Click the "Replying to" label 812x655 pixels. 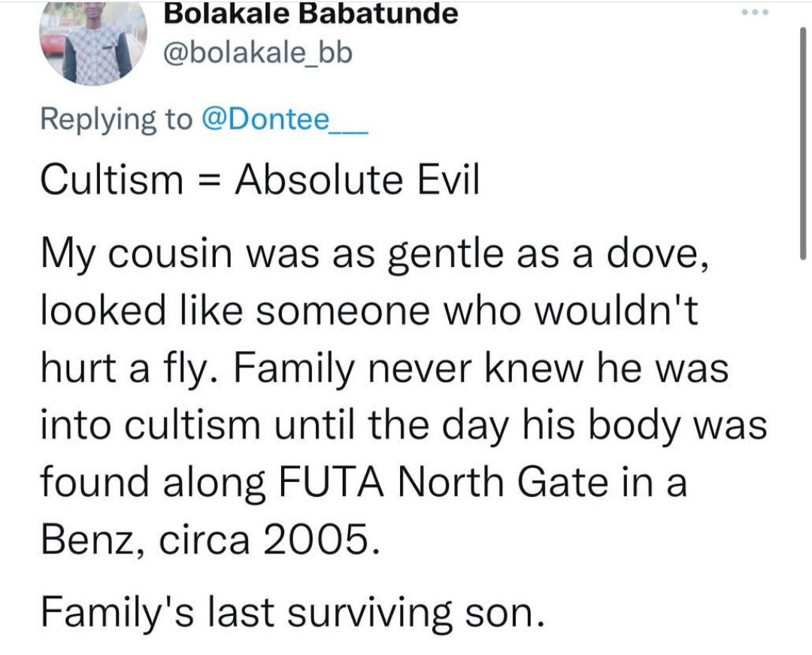(x=117, y=119)
